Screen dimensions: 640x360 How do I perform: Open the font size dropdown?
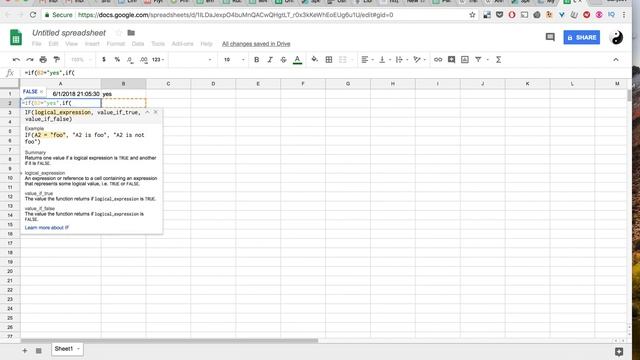234,60
